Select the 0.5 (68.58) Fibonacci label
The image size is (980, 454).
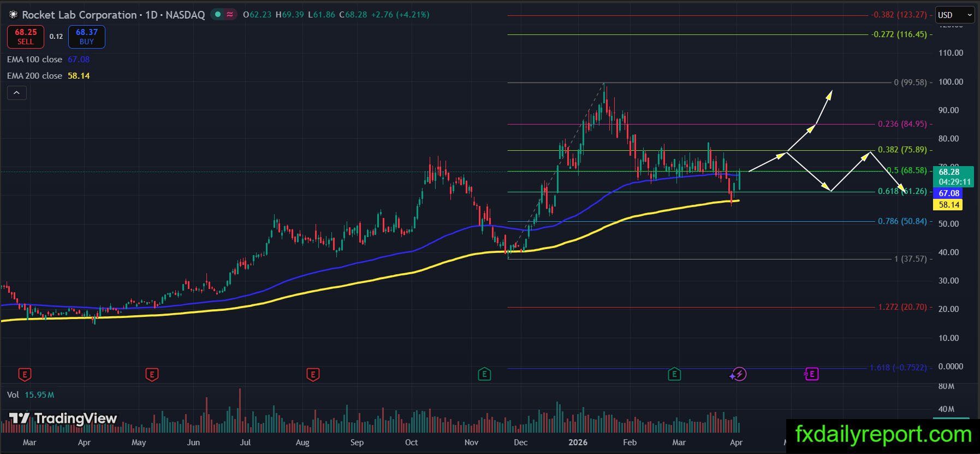907,170
